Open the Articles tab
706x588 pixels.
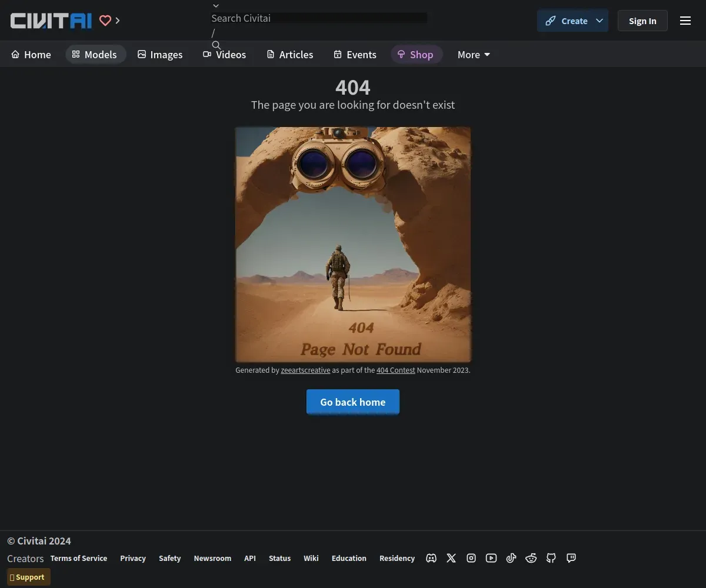(290, 55)
